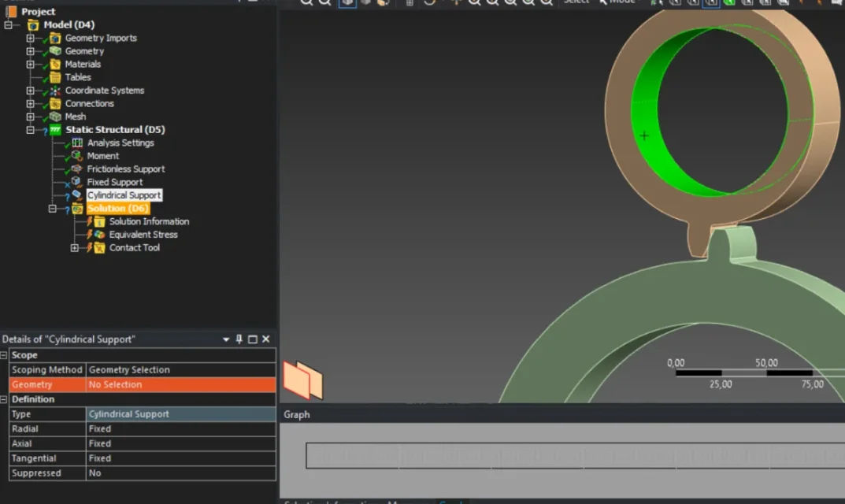Image resolution: width=845 pixels, height=504 pixels.
Task: Click the Moment load icon
Action: [x=76, y=156]
